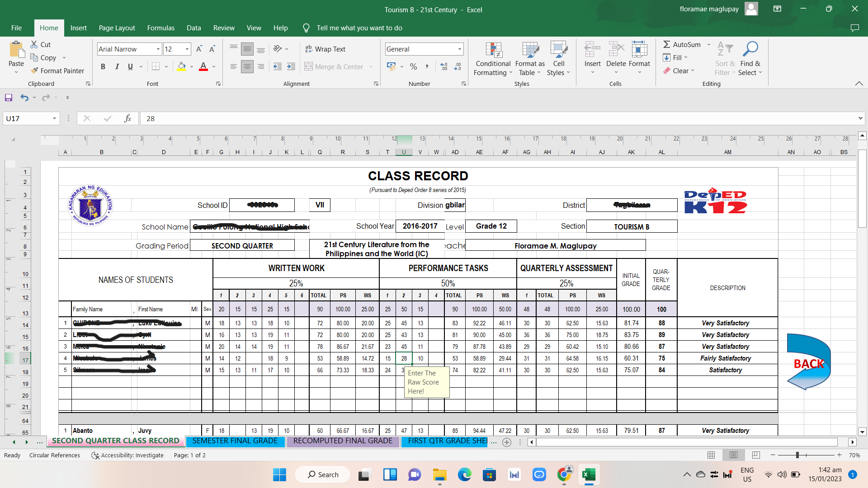Click the Find & Select magnifier icon
Viewport: 868px width, 488px height.
click(x=750, y=49)
